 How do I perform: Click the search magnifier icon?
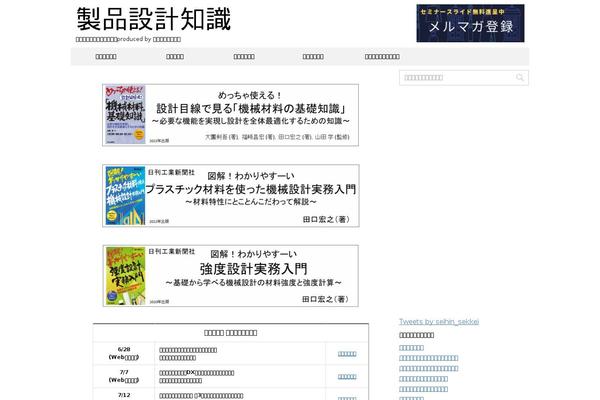click(x=520, y=77)
